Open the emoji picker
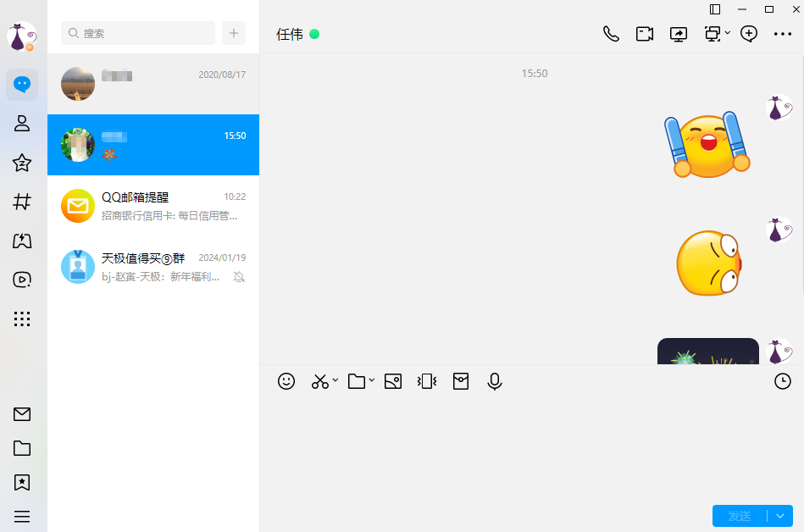Screen dimensions: 804x532 [x=286, y=381]
